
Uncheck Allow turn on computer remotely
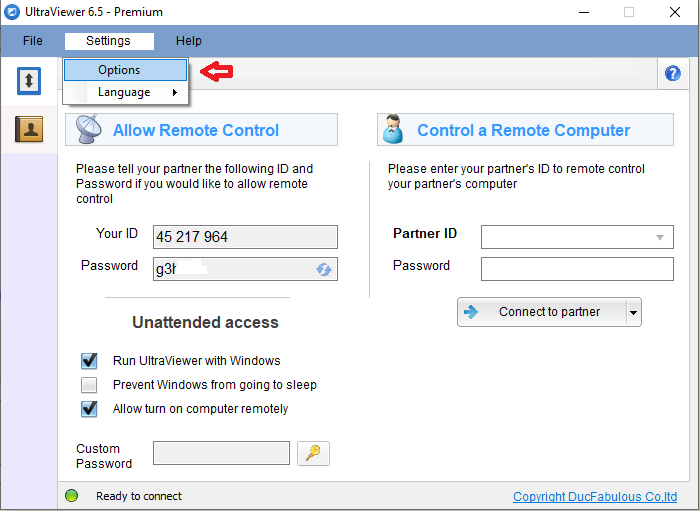90,409
